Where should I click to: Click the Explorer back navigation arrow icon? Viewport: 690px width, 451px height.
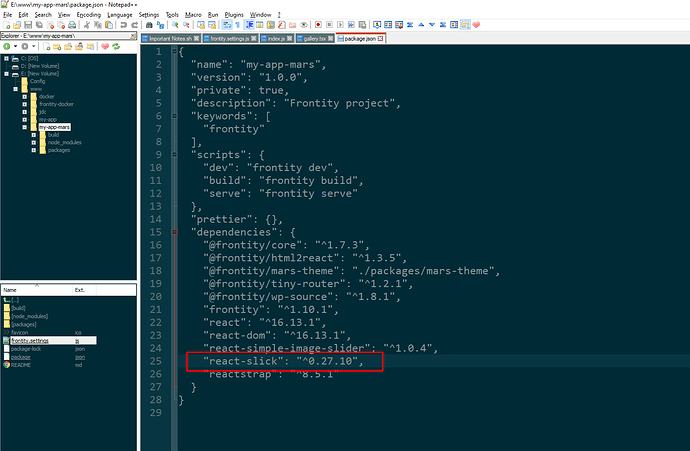pos(7,46)
